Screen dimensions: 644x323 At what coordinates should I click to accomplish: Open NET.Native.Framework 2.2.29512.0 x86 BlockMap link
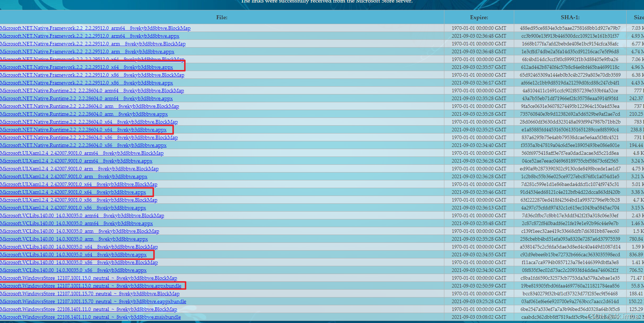(92, 75)
